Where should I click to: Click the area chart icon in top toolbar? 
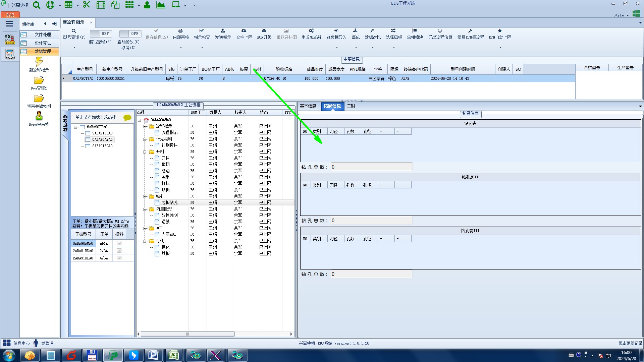(161, 5)
